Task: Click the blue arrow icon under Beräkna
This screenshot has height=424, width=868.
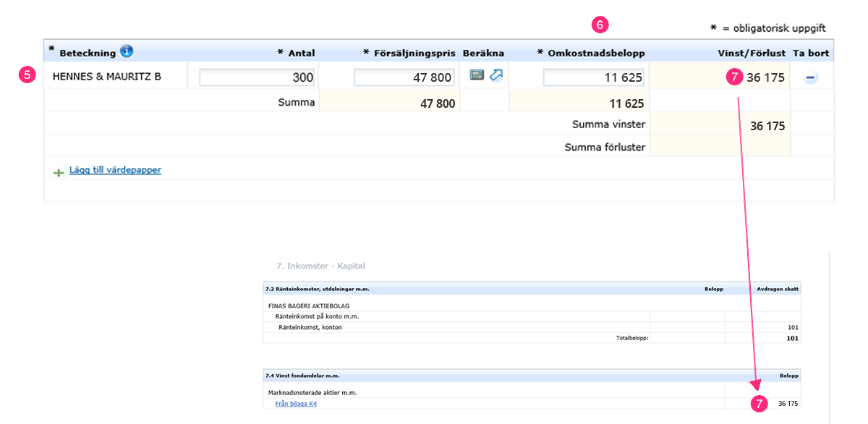Action: click(x=495, y=75)
